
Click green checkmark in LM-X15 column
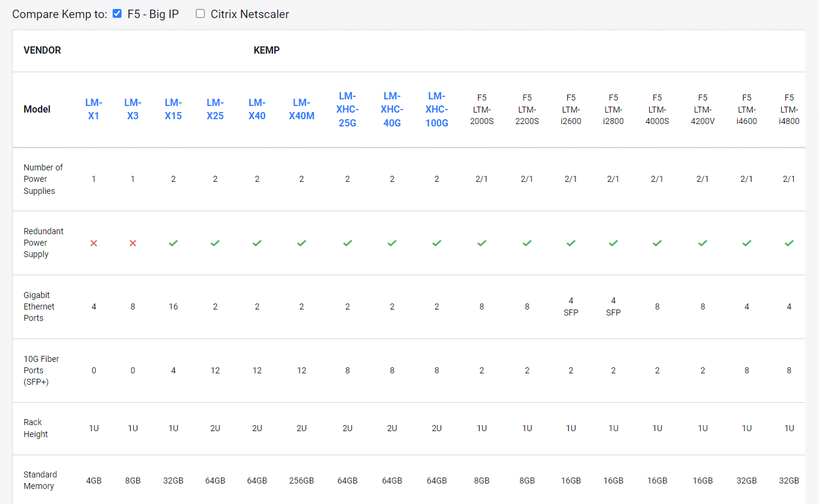(x=173, y=243)
